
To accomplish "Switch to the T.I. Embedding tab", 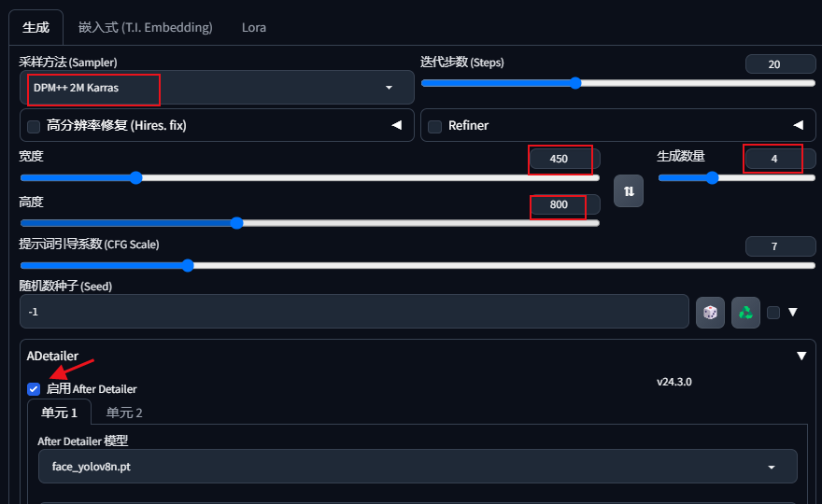I will (x=145, y=27).
